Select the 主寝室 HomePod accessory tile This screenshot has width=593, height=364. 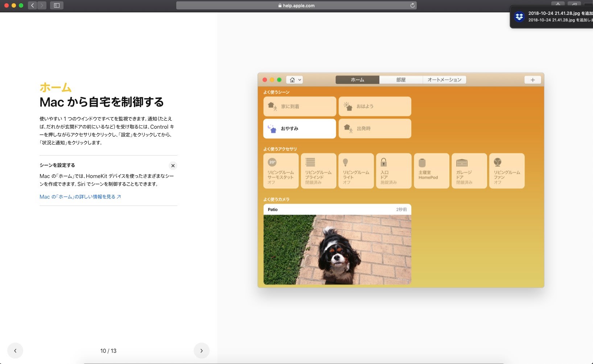coord(431,171)
